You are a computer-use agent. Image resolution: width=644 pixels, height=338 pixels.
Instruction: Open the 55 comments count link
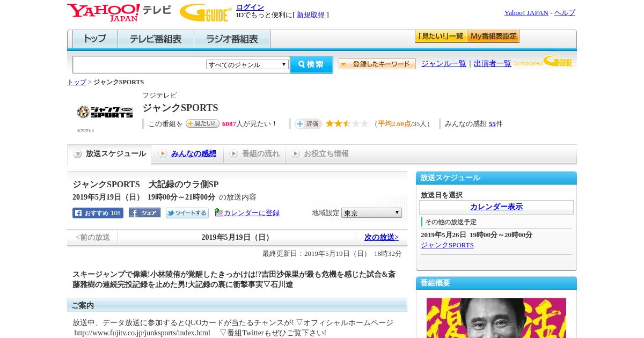pos(492,124)
